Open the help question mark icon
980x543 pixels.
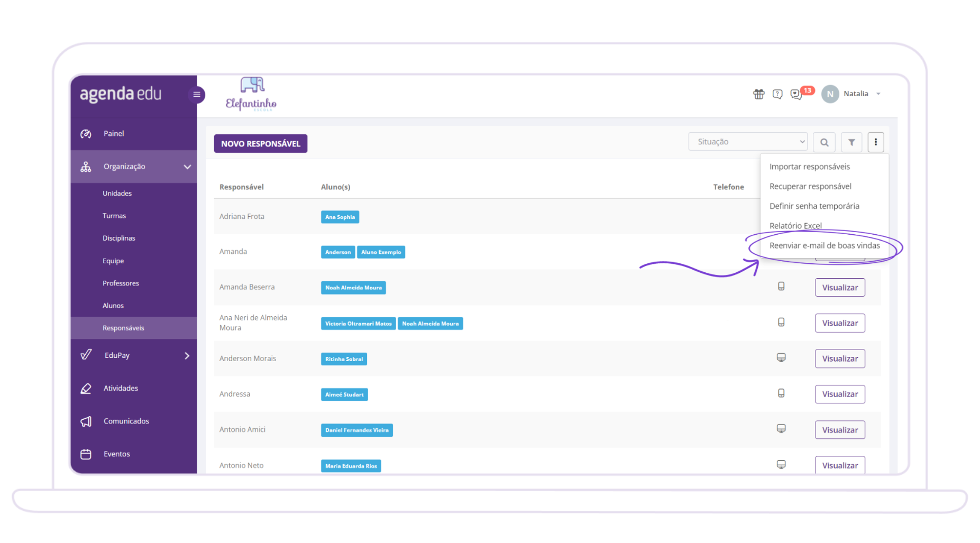(x=777, y=94)
